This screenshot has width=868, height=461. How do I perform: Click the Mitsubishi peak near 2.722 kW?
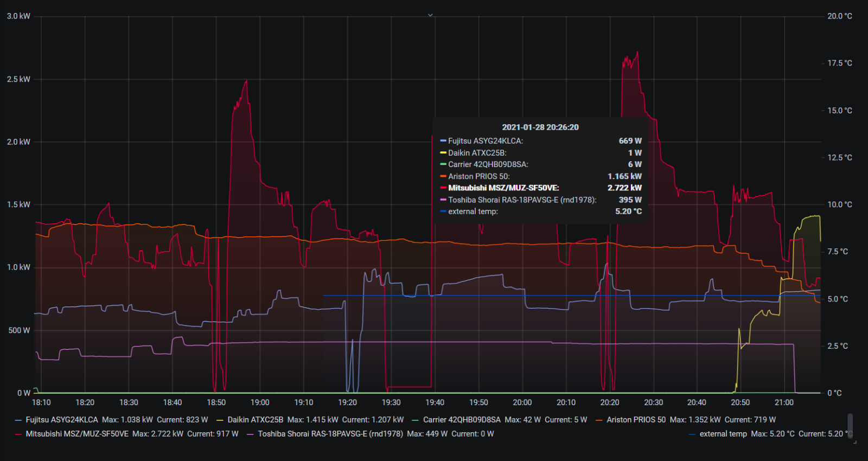point(637,52)
